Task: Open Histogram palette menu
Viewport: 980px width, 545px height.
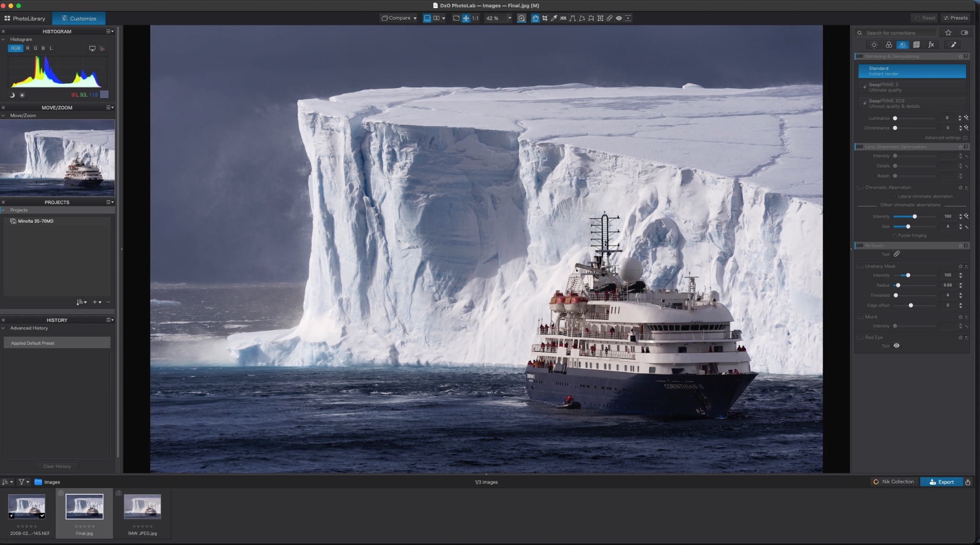Action: coord(110,31)
